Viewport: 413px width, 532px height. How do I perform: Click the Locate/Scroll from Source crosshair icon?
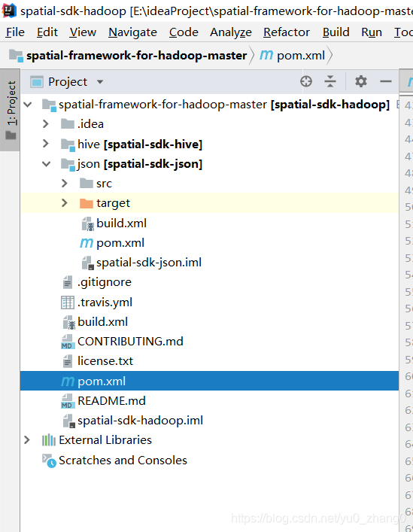306,81
